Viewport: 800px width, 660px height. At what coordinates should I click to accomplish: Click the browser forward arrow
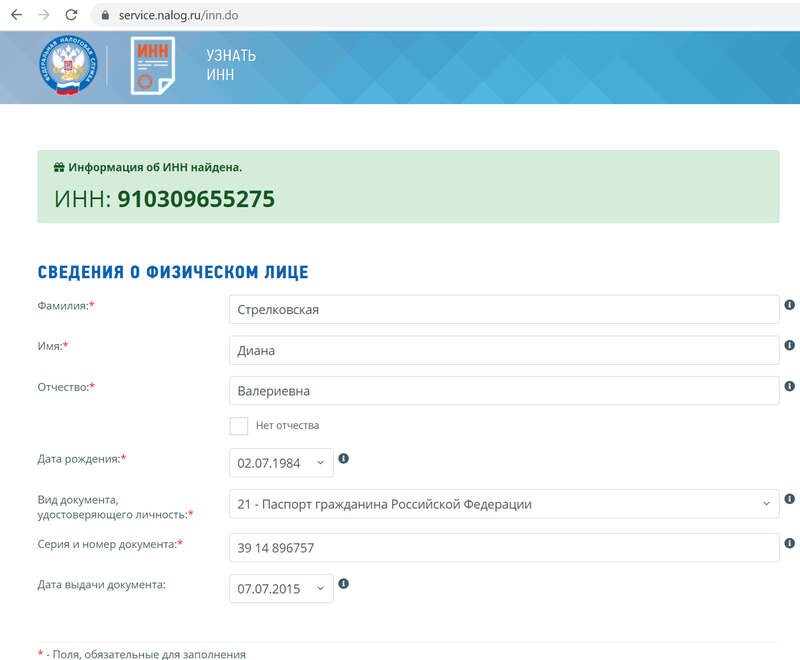43,16
